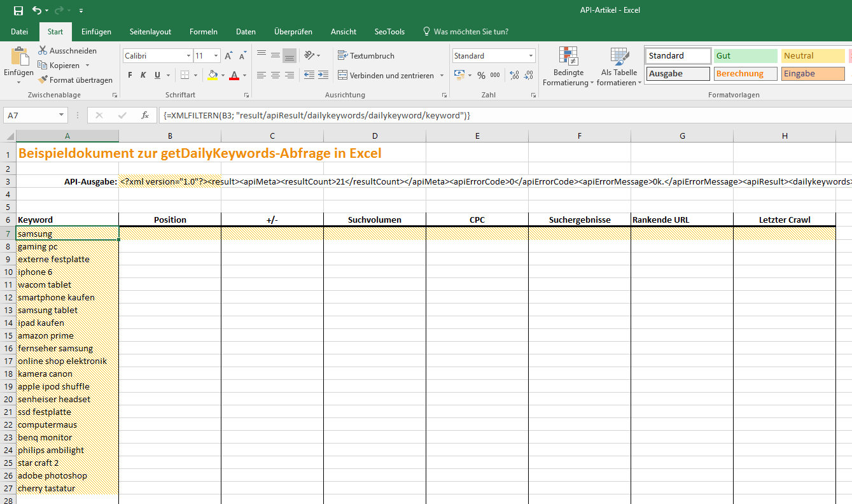The width and height of the screenshot is (852, 504).
Task: Toggle bold (F) formatting
Action: 130,75
